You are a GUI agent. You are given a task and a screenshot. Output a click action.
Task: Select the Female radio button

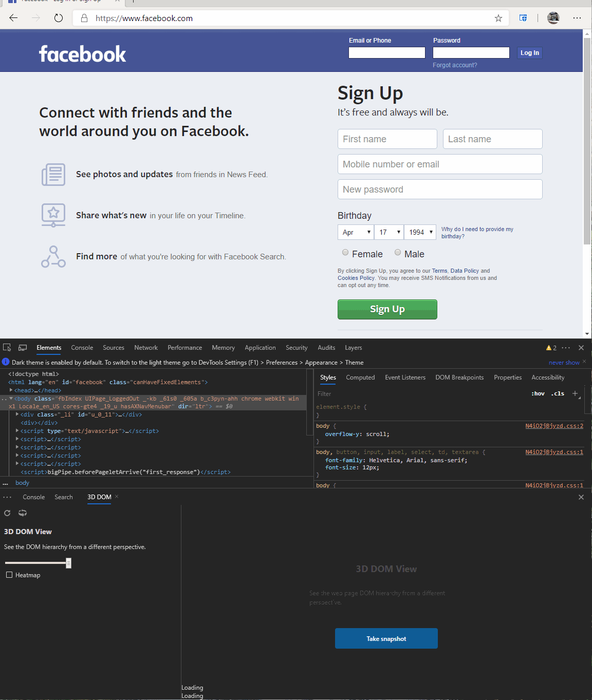pyautogui.click(x=345, y=252)
